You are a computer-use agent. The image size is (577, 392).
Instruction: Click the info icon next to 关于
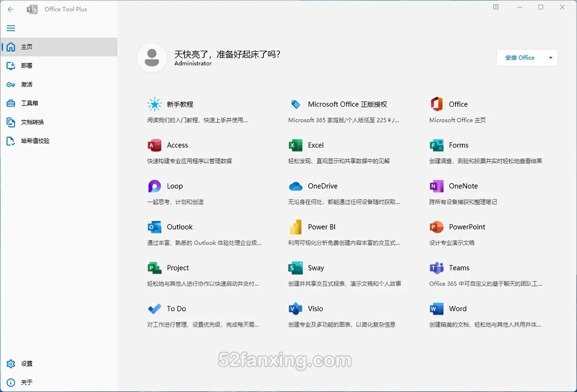point(11,382)
